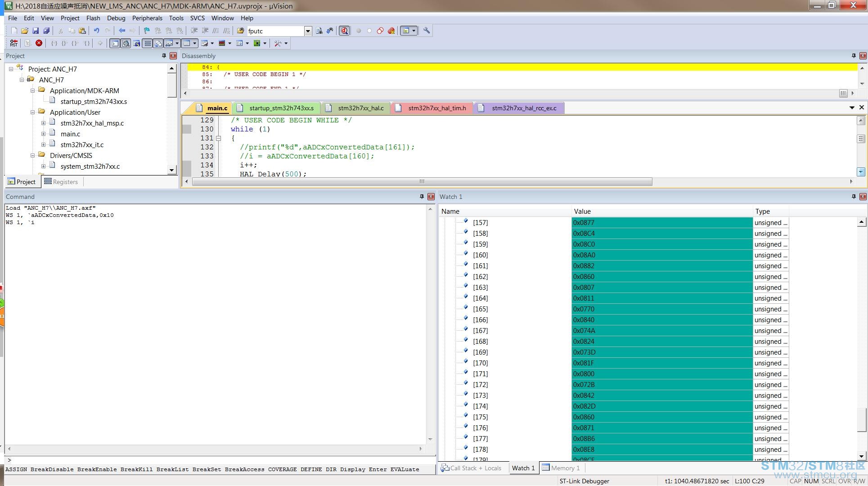This screenshot has width=868, height=486.
Task: Open the Trace Windows icon
Action: [239, 43]
